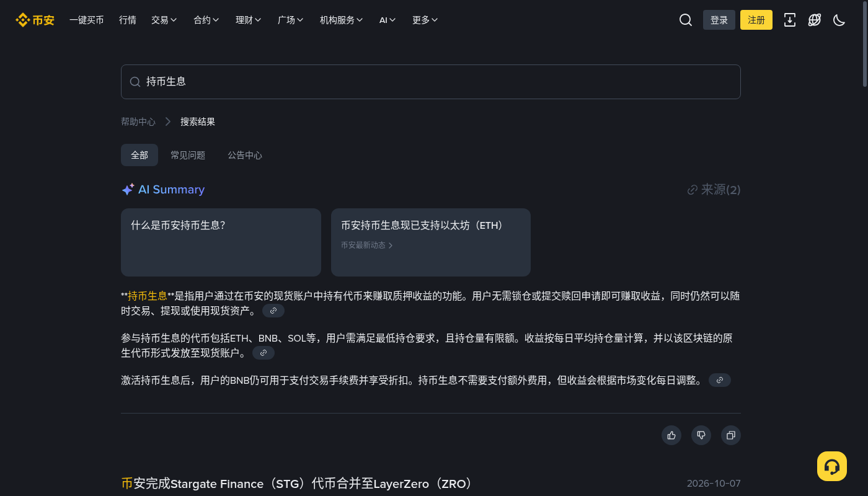Open the customer support headset chat icon
The image size is (868, 496).
(832, 466)
